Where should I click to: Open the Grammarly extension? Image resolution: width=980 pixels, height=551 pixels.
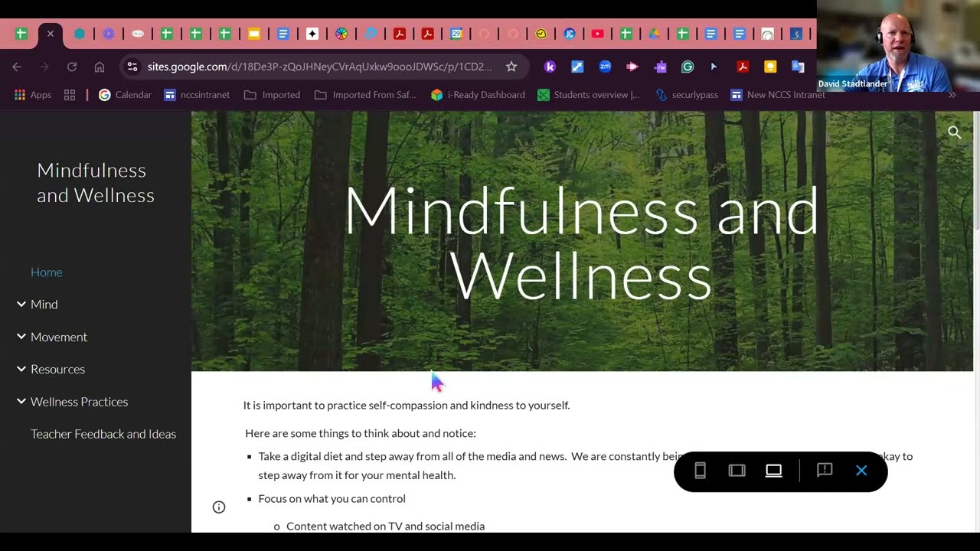point(688,67)
